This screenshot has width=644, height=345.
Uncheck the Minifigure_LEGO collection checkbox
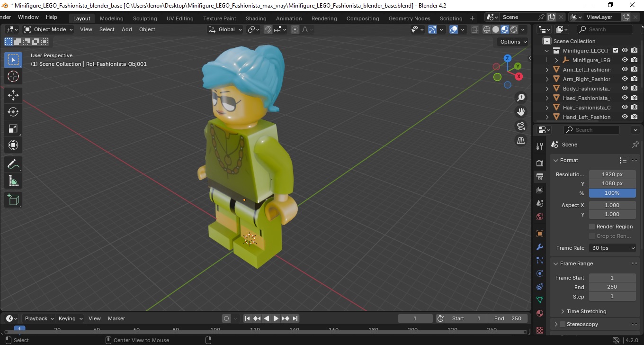coord(616,51)
